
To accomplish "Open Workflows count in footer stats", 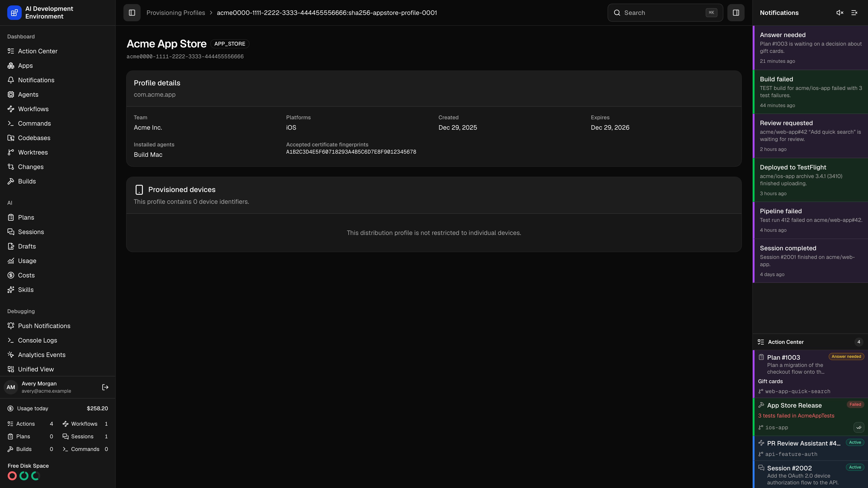I will point(85,424).
